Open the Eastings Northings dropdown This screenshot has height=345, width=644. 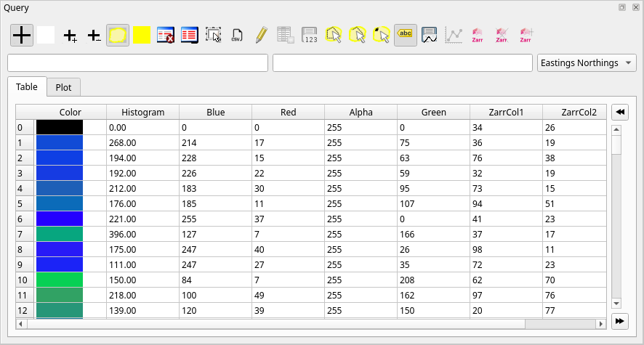click(587, 62)
